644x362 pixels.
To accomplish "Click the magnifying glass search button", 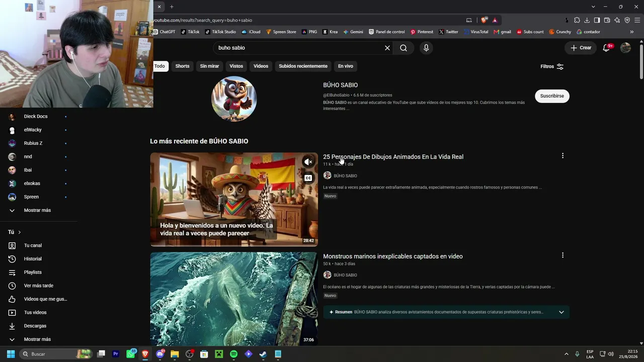I will (x=404, y=48).
